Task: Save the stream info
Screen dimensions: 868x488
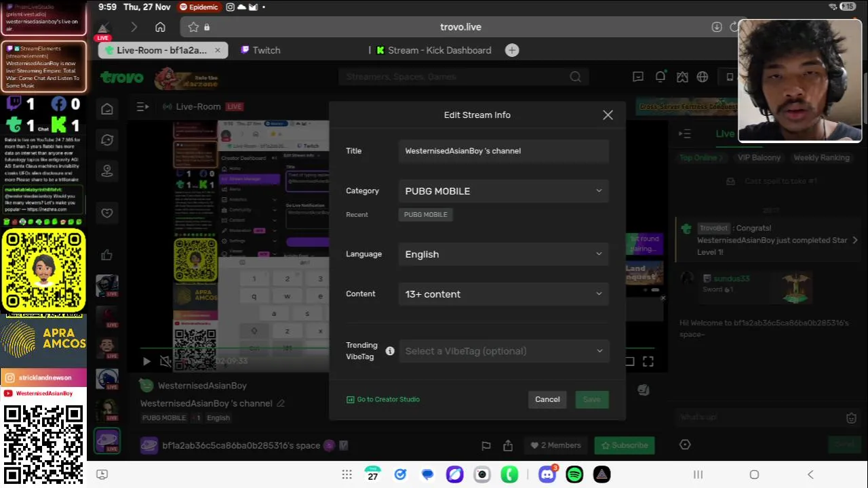Action: (591, 399)
